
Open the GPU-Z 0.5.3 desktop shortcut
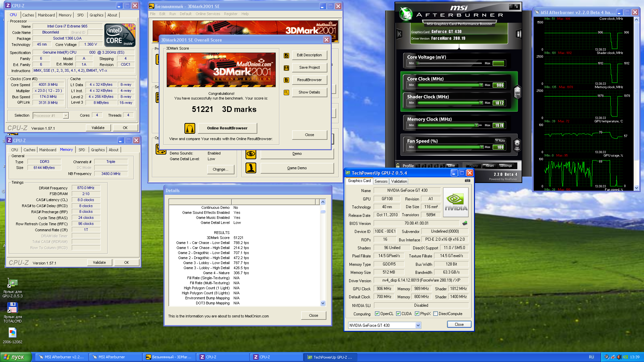click(12, 288)
